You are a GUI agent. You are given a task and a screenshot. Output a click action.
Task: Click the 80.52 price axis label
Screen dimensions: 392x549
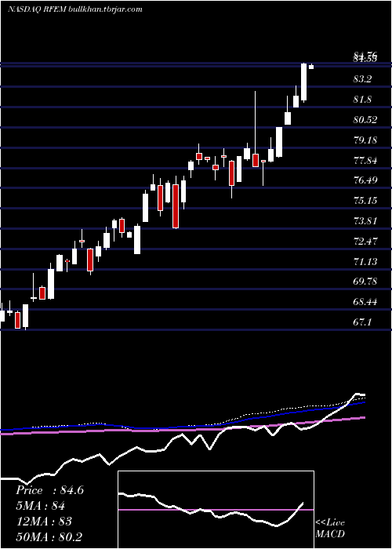tap(365, 120)
